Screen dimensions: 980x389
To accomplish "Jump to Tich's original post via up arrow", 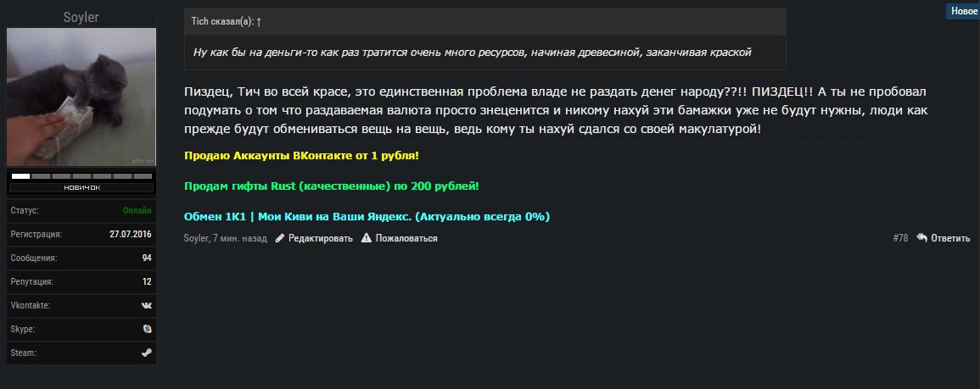I will point(258,20).
